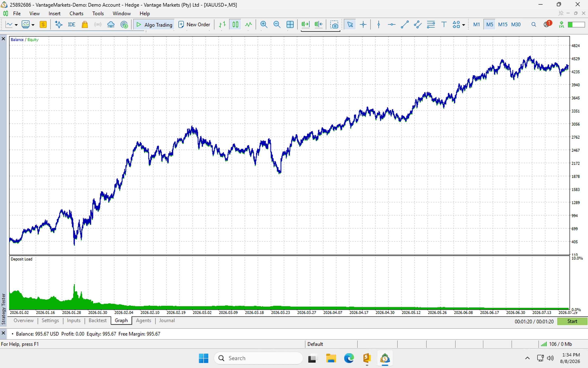Click the Windows taskbar Search box
The image size is (588, 368).
pyautogui.click(x=258, y=358)
